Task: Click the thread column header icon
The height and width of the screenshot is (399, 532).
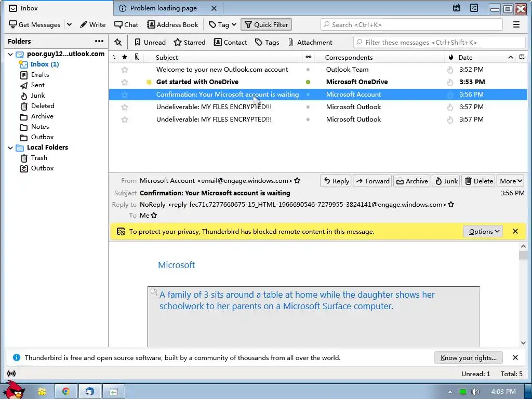Action: pos(114,57)
